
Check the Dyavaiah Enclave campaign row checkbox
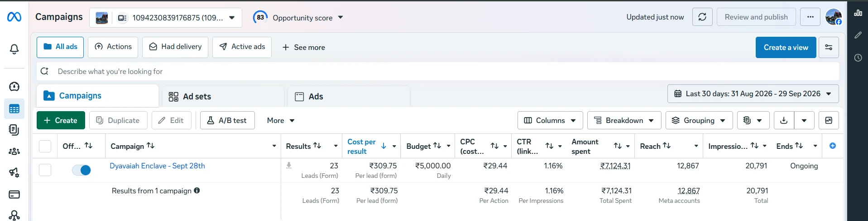pos(45,170)
